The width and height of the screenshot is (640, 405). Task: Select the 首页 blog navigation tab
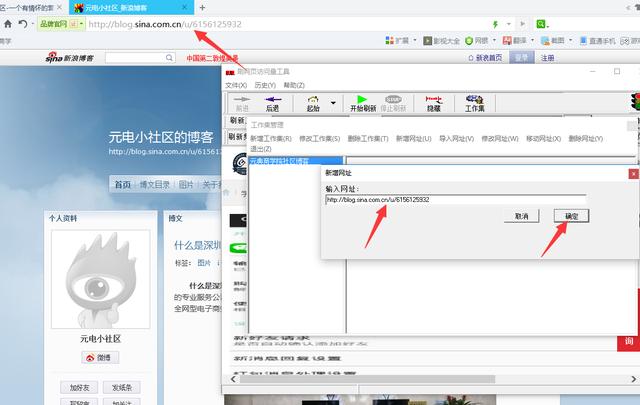122,185
